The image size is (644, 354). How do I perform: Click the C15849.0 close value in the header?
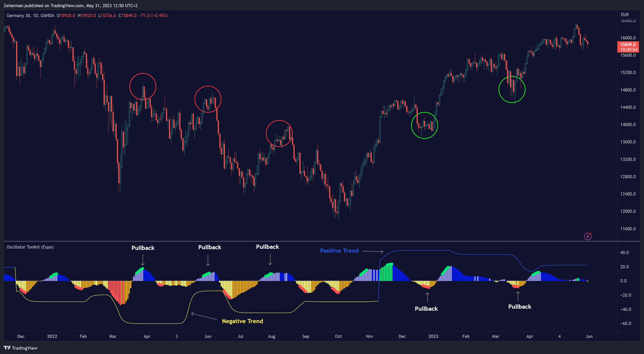(128, 15)
